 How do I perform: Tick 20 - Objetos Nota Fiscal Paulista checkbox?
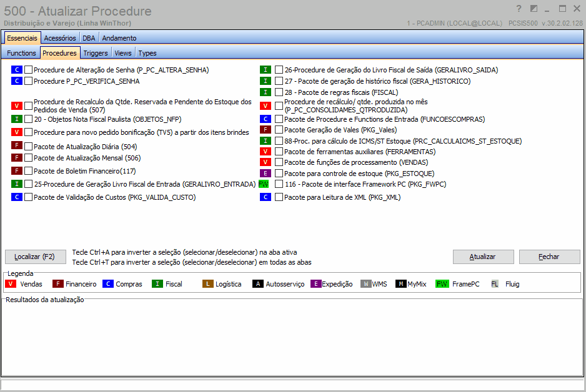(x=28, y=119)
